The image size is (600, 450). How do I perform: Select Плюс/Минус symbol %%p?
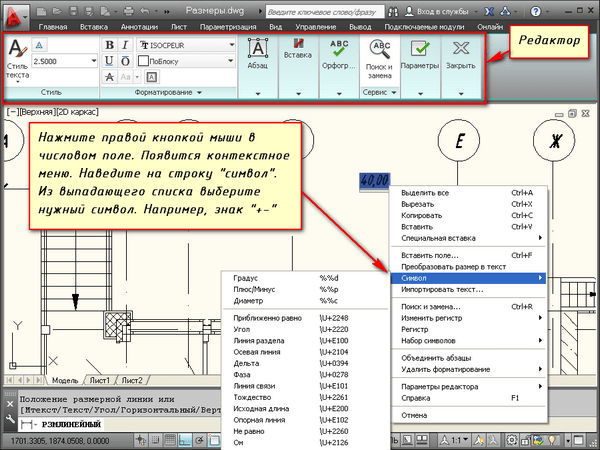(x=305, y=290)
